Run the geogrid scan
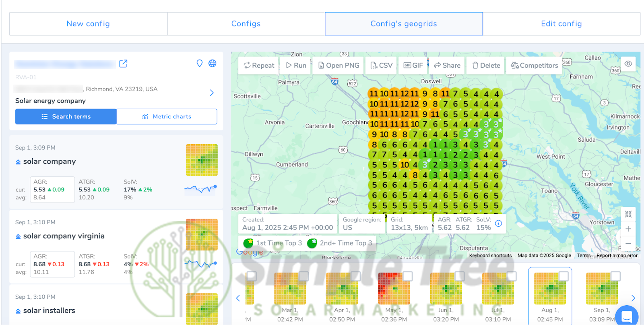The height and width of the screenshot is (325, 644). point(296,65)
